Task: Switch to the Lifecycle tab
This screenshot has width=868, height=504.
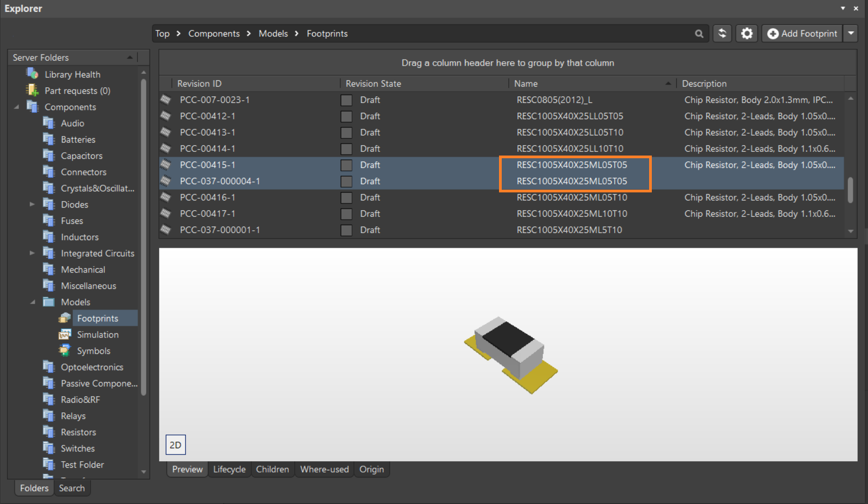Action: [x=229, y=469]
